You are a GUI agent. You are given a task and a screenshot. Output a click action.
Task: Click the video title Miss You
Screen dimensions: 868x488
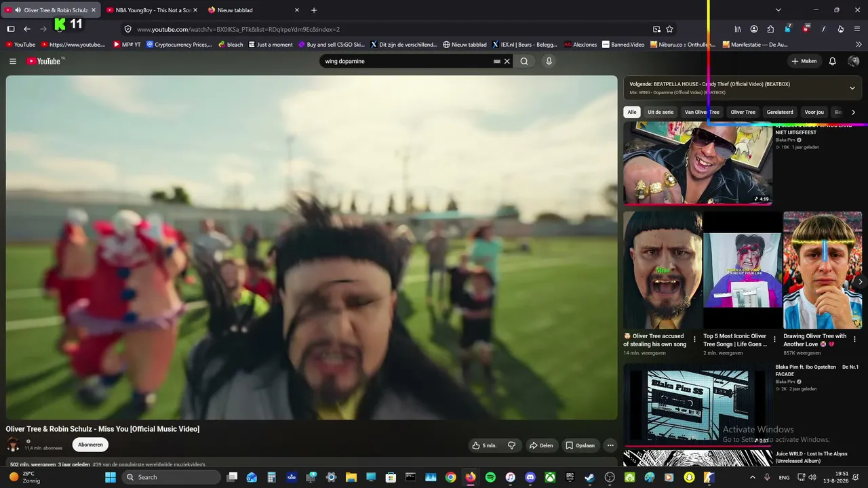(102, 429)
